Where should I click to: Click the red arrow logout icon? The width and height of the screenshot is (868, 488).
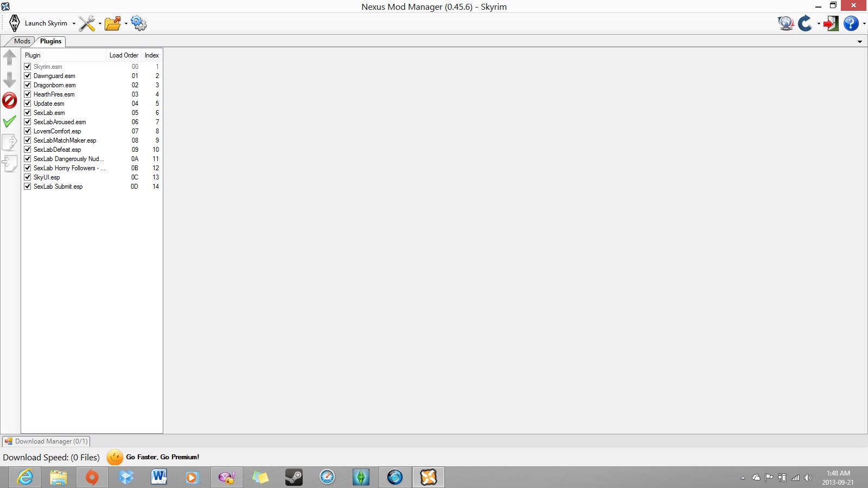point(831,23)
